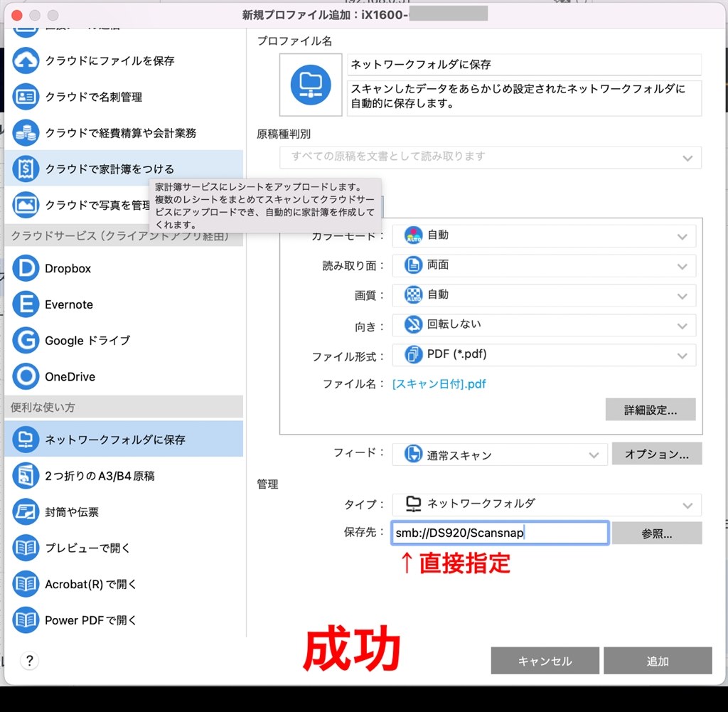Screen dimensions: 728x712
Task: Open the 原稿種判別 dropdown
Action: 491,157
